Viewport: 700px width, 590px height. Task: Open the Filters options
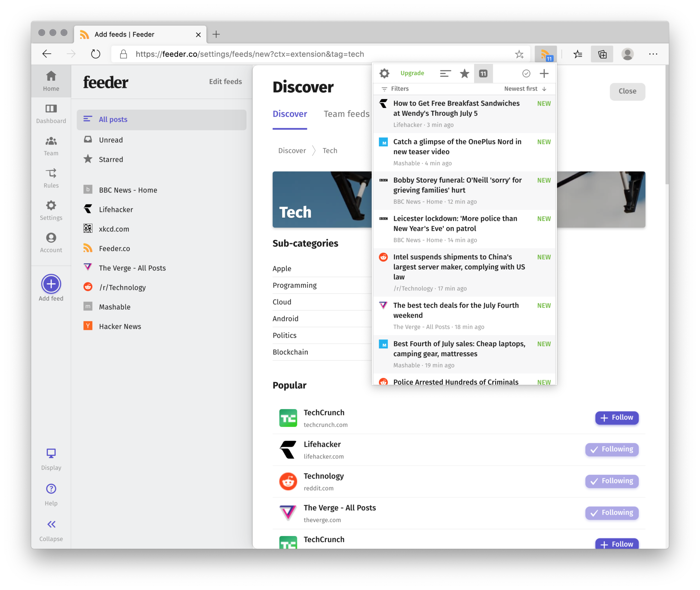pos(395,89)
